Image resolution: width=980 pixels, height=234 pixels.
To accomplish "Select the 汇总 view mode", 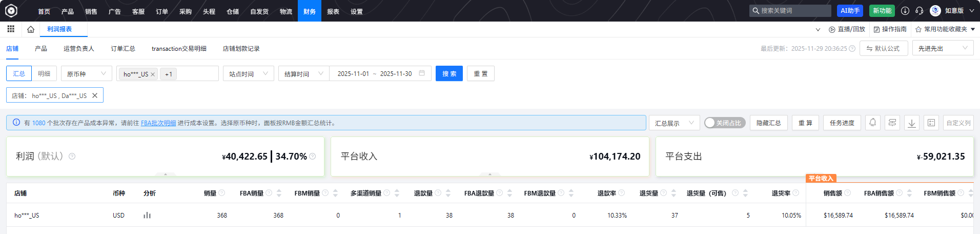I will (19, 73).
